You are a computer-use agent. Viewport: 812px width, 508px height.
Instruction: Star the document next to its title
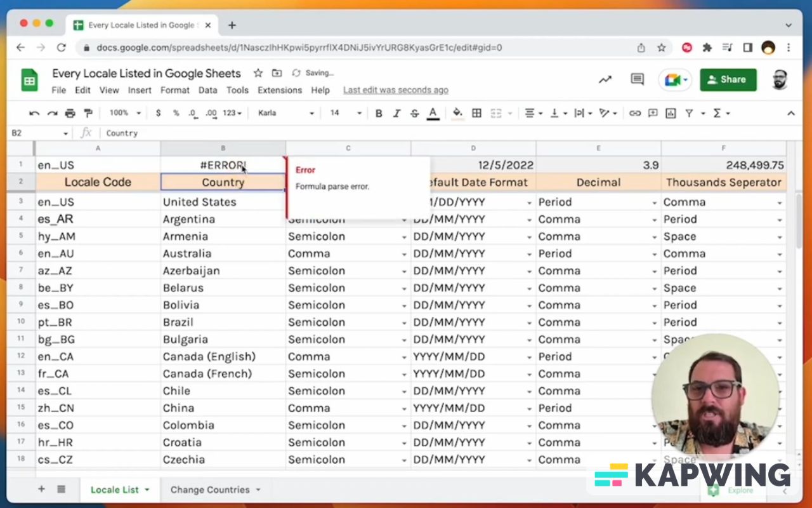pos(258,73)
